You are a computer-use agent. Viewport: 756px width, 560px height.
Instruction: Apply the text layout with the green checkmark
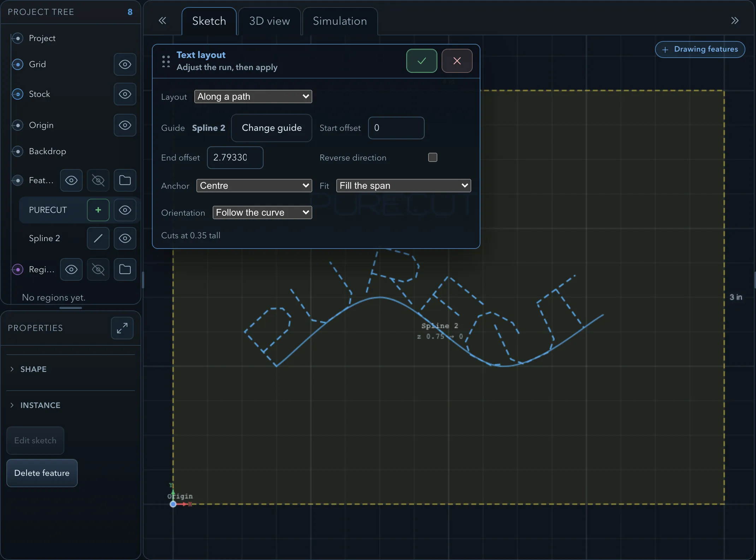tap(421, 61)
